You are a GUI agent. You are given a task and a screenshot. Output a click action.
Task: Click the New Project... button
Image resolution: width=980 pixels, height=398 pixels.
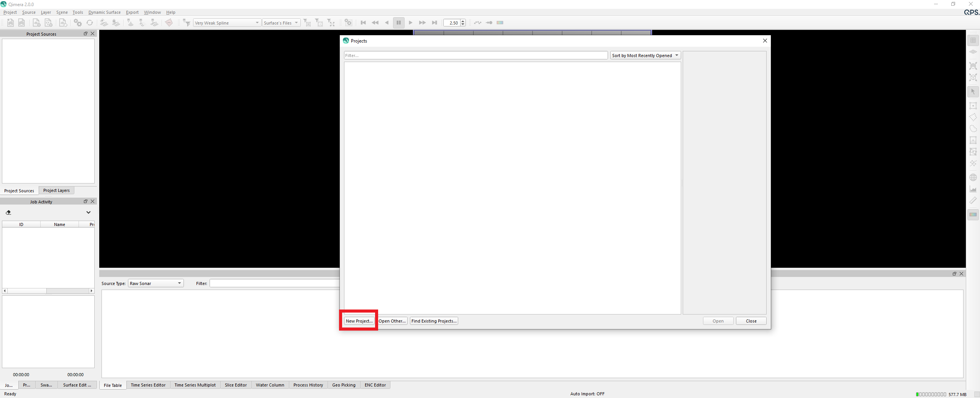[359, 321]
